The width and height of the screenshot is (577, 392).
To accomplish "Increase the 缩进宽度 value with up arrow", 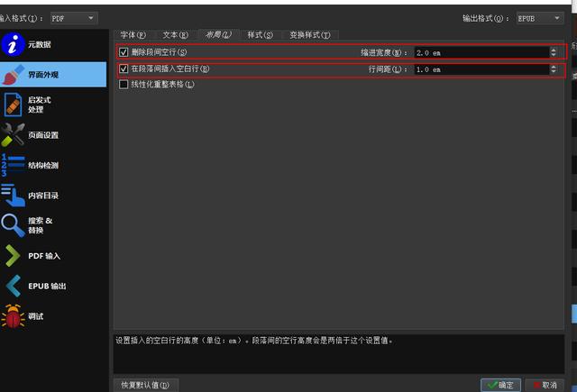I will (553, 50).
